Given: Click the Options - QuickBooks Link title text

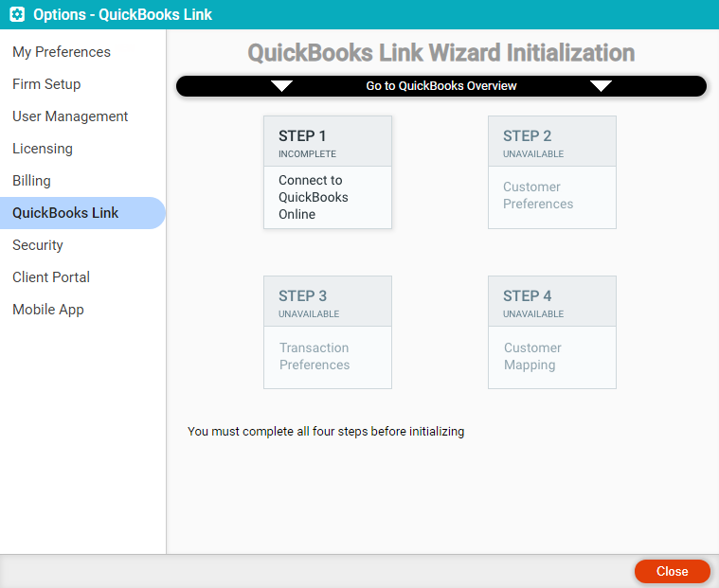Looking at the screenshot, I should click(122, 14).
